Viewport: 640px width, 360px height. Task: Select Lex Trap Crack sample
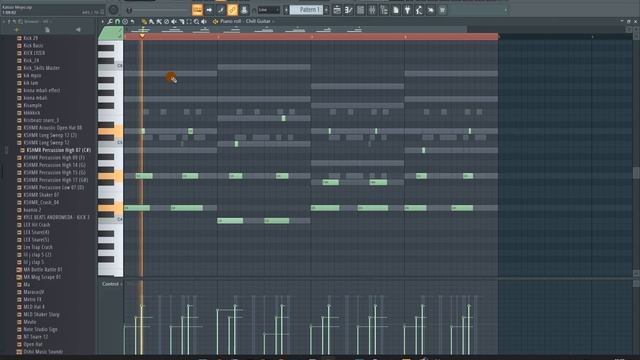[38, 247]
